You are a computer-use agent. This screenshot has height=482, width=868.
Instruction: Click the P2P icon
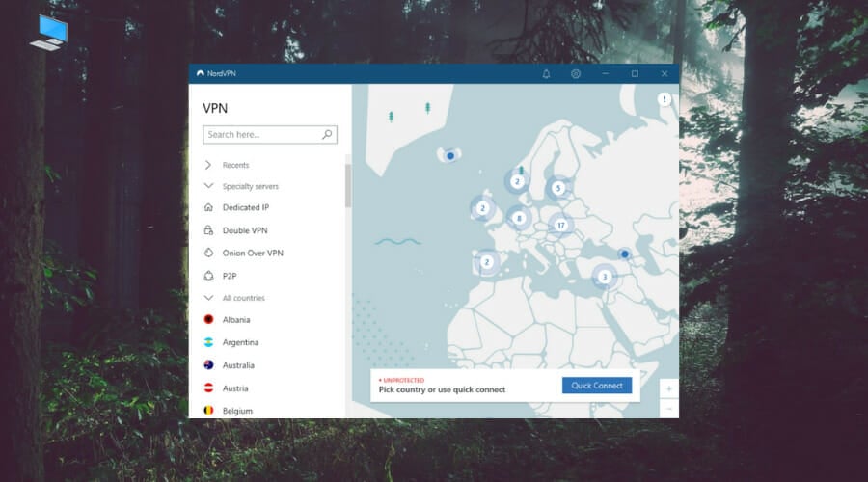[x=208, y=276]
